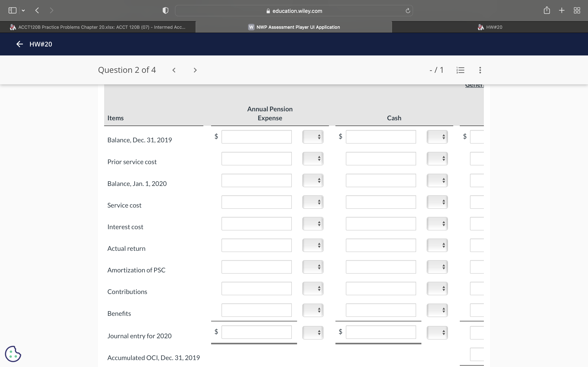588x367 pixels.
Task: Reload the education.wiley.com page
Action: point(407,10)
